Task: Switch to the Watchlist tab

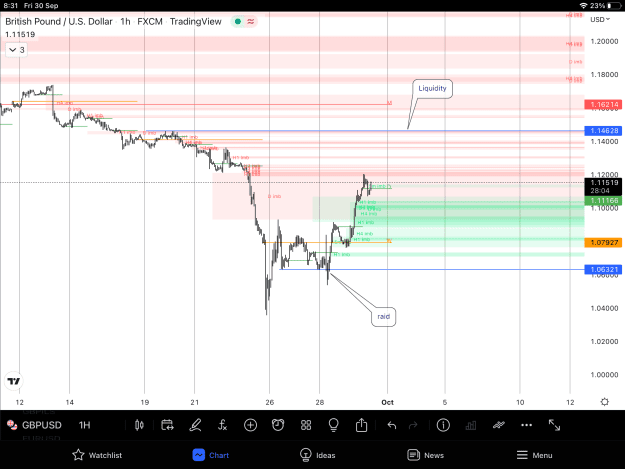Action: pyautogui.click(x=97, y=455)
